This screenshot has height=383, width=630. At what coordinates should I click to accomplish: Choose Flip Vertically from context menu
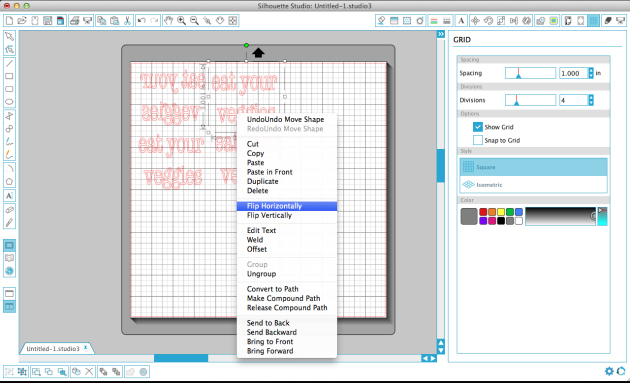click(x=287, y=215)
